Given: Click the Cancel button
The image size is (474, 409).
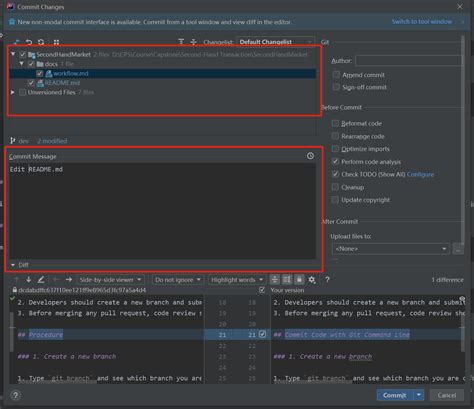Looking at the screenshot, I should tap(447, 395).
